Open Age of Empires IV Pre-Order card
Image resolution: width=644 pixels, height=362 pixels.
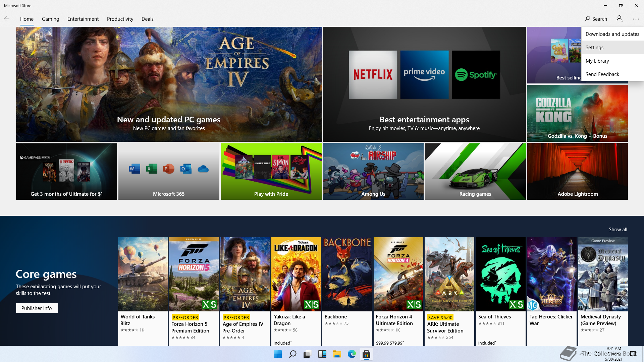coord(245,291)
